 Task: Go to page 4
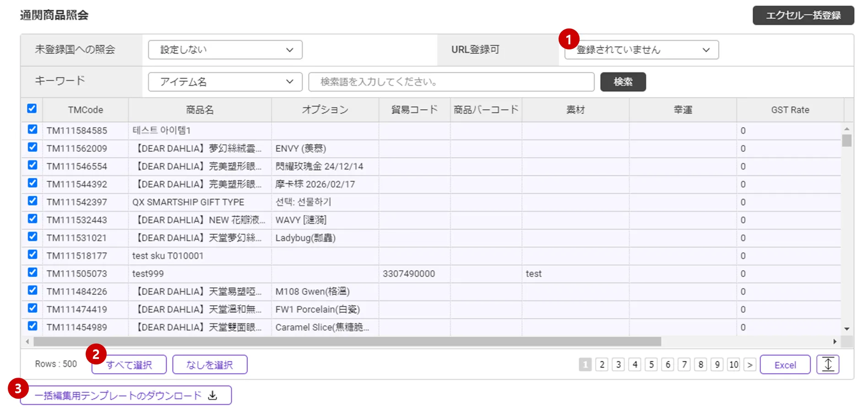(x=635, y=364)
